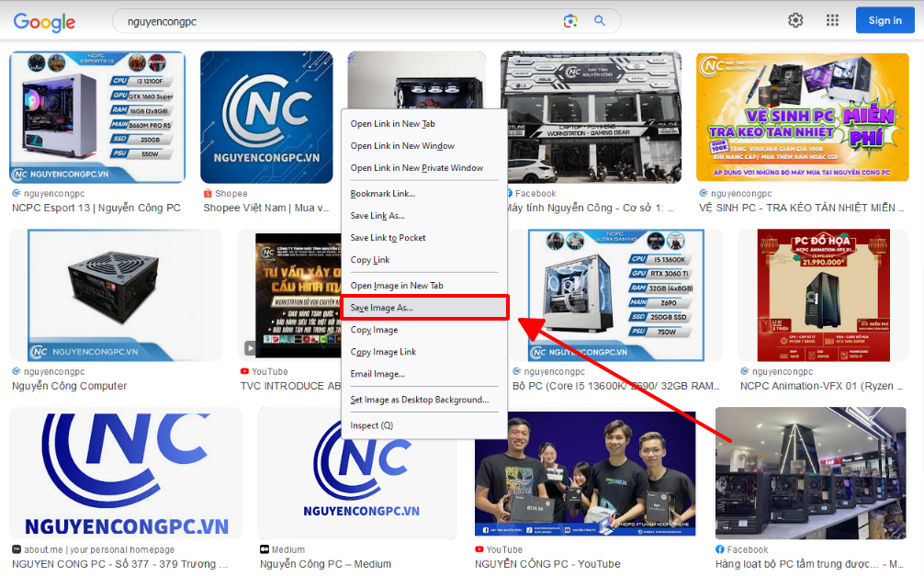
Task: Click nguyencongpc favicon under Core I5 PC
Action: 517,371
